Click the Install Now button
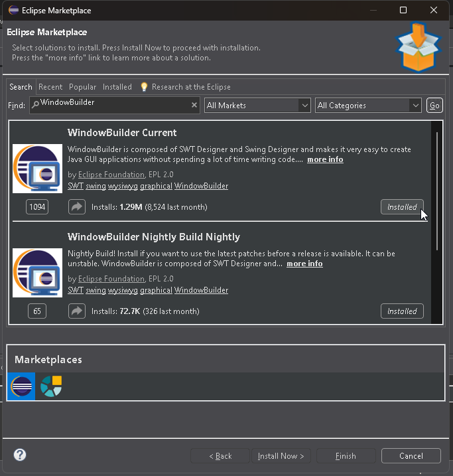 coord(281,456)
